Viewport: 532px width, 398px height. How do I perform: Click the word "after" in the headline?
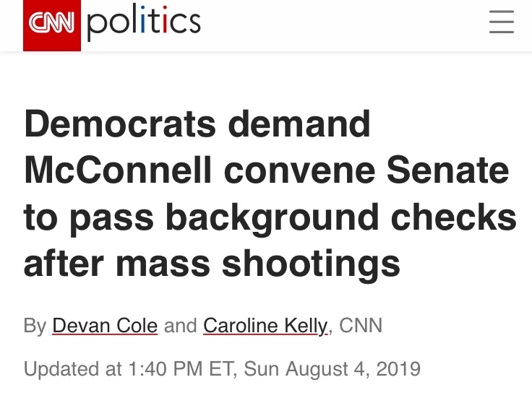tap(64, 263)
